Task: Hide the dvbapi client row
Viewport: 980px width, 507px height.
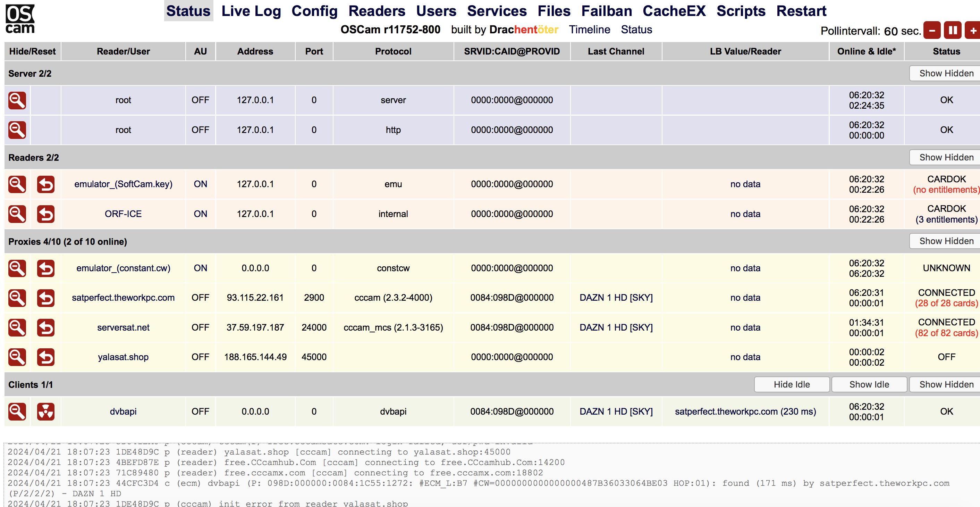Action: 17,412
